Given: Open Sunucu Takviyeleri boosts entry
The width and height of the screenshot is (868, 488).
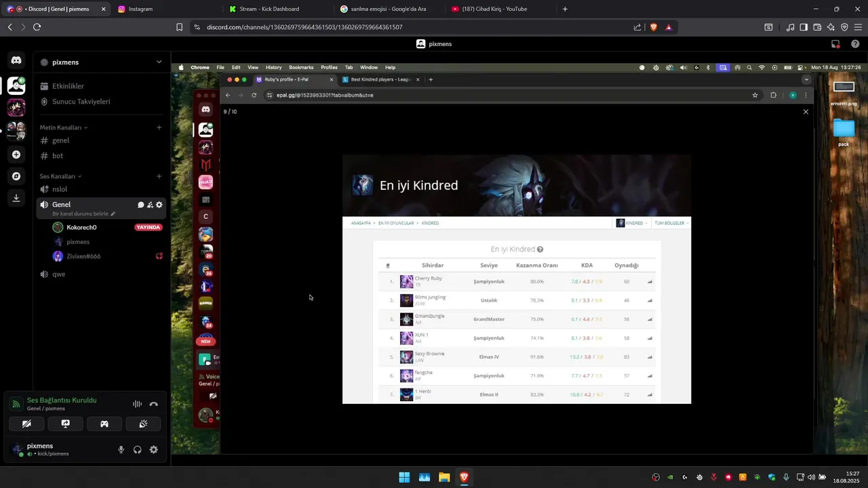Looking at the screenshot, I should point(101,102).
